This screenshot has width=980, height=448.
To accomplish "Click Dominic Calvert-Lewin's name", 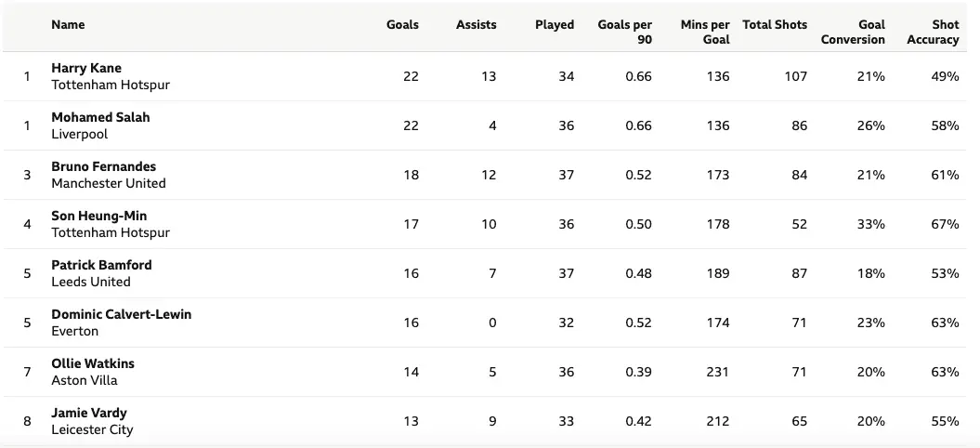I will (122, 314).
